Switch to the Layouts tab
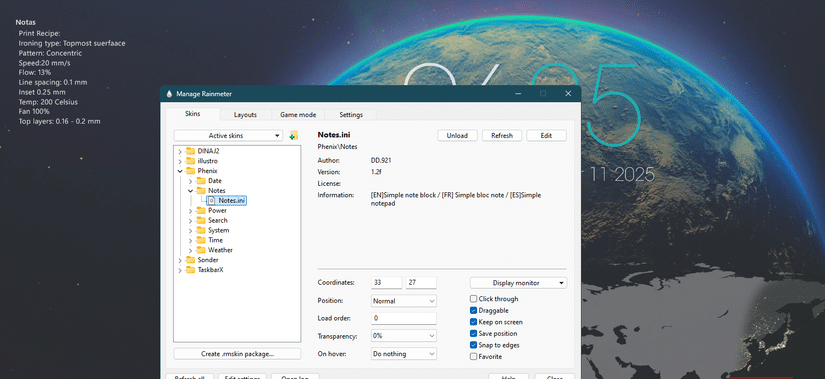The width and height of the screenshot is (825, 379). click(x=245, y=115)
